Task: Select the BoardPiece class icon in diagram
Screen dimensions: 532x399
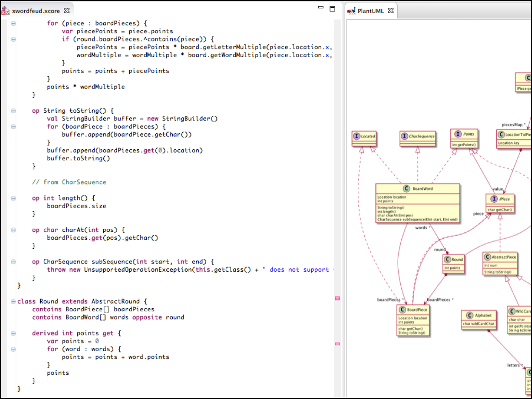Action: [x=402, y=310]
